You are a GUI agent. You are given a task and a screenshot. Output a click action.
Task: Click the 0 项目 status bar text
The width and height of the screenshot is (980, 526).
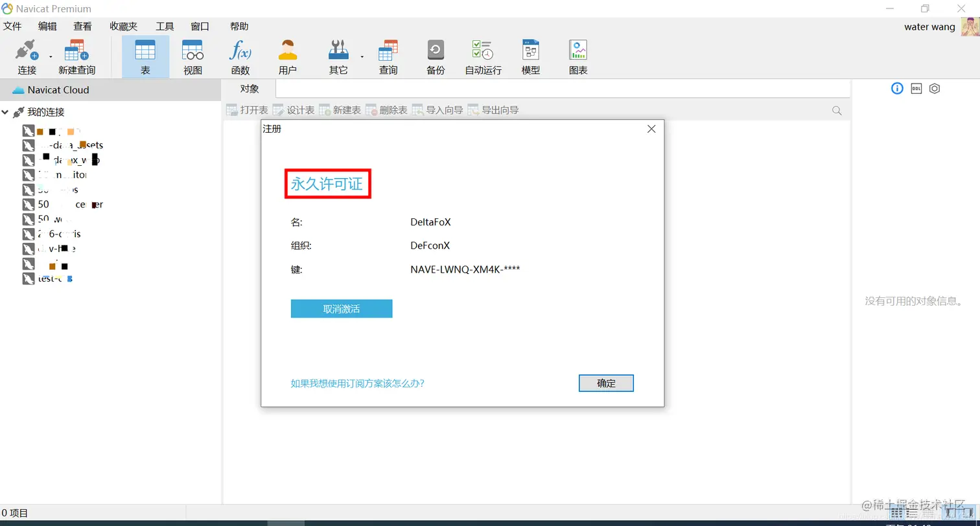tap(15, 513)
